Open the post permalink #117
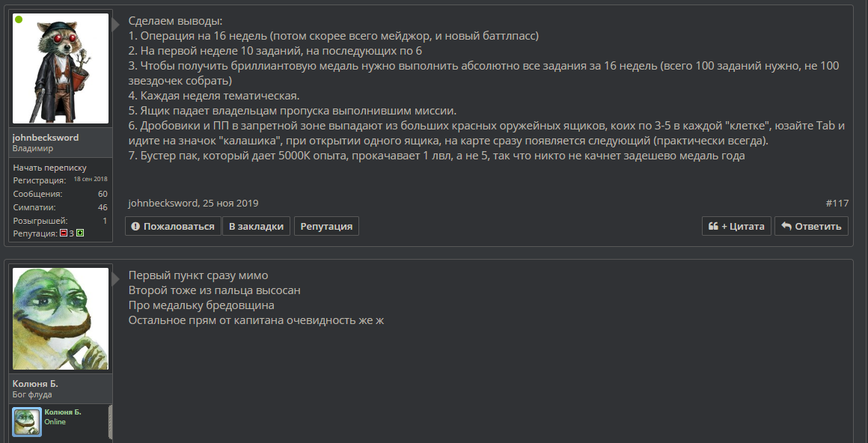The height and width of the screenshot is (443, 868). pyautogui.click(x=837, y=204)
